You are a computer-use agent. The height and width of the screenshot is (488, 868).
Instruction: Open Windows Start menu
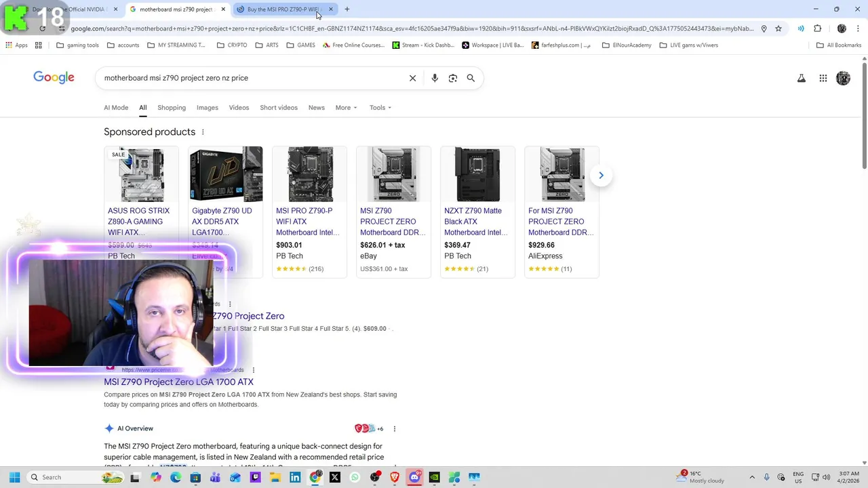click(14, 477)
